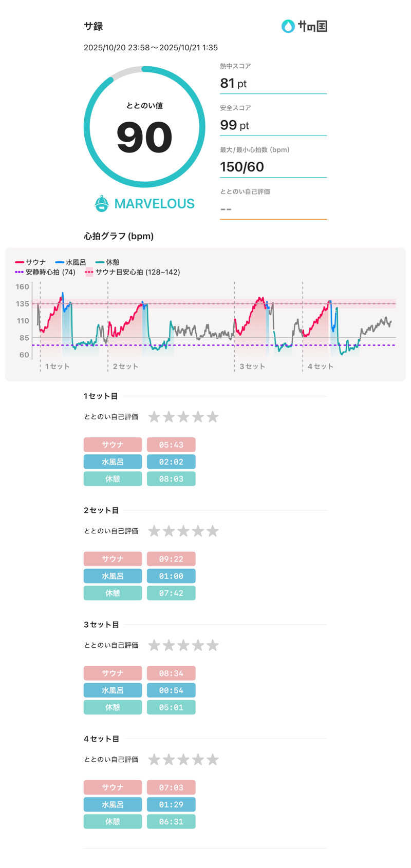Rate 1セット目 with the fifth star

pyautogui.click(x=213, y=417)
